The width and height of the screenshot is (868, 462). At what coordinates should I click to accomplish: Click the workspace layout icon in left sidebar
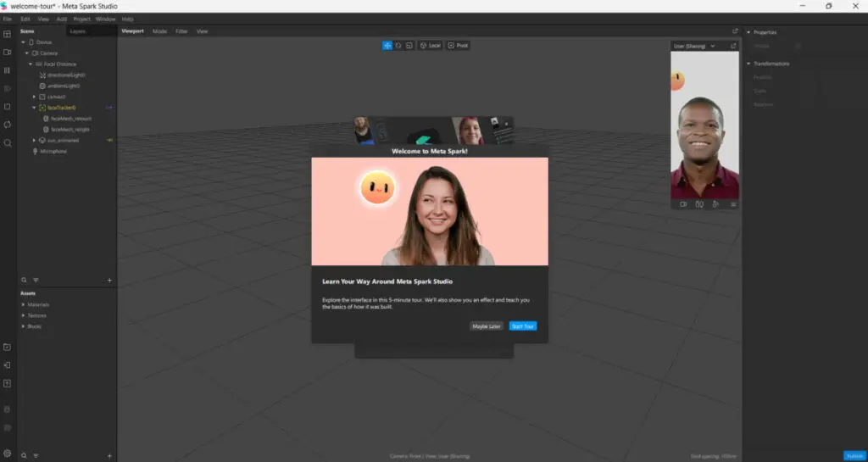click(x=7, y=34)
